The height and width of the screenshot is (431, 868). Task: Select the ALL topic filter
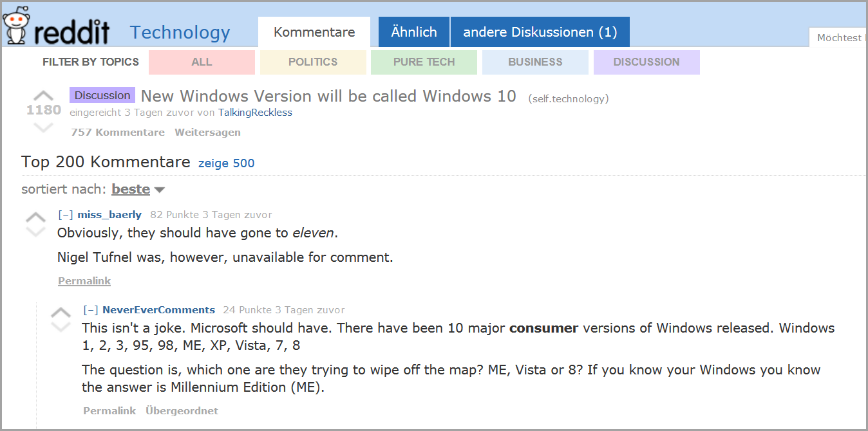coord(202,62)
